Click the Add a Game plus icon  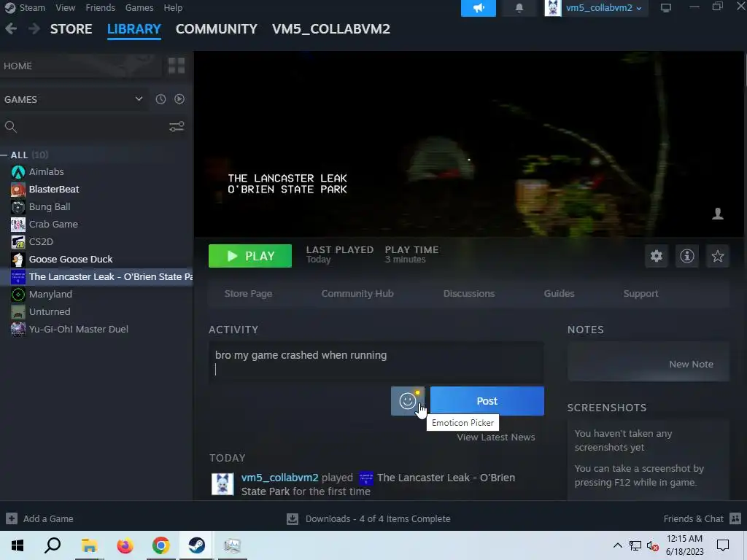tap(12, 518)
